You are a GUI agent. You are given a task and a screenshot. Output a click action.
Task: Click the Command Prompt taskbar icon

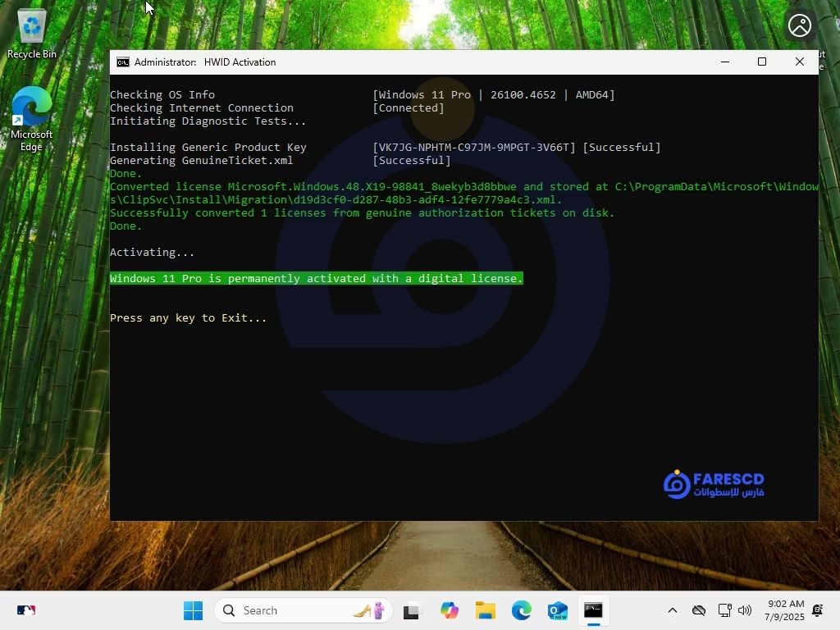tap(593, 610)
